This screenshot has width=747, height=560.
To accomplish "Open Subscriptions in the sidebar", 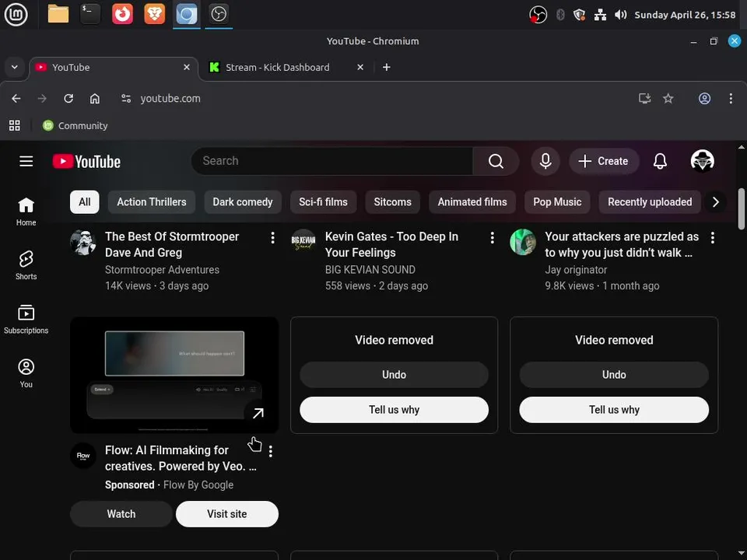I will coord(26,320).
